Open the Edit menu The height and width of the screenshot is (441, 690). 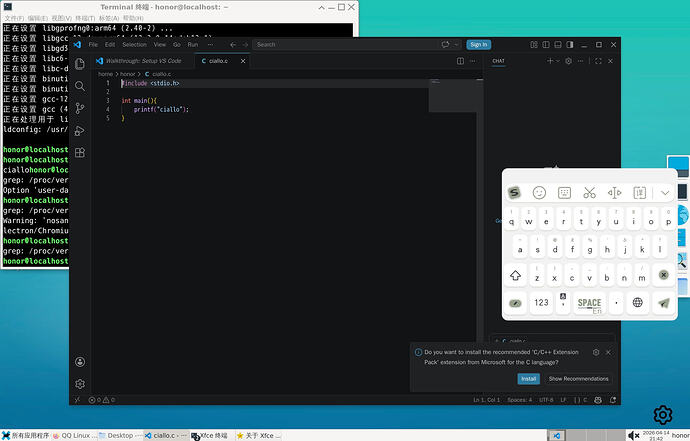[110, 44]
